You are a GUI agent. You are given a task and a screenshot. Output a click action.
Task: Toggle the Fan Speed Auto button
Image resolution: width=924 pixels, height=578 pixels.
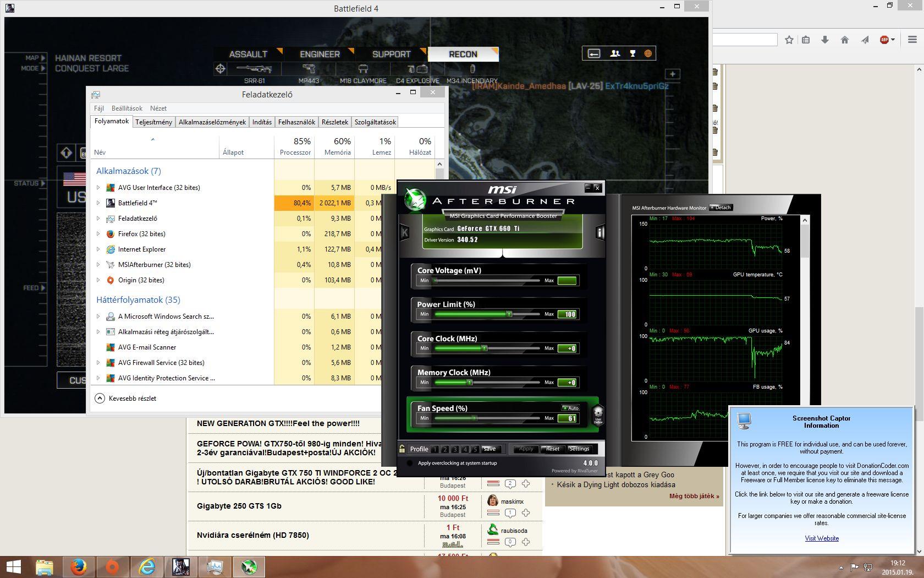click(570, 408)
